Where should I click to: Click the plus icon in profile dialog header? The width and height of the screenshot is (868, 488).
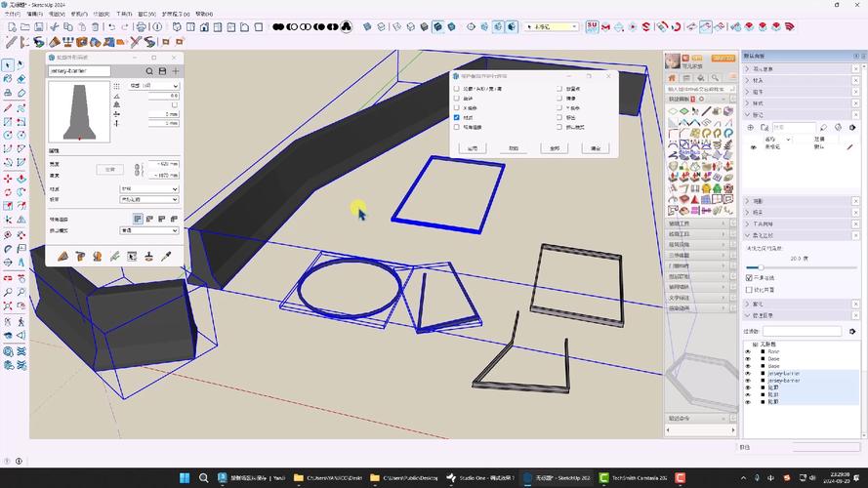pyautogui.click(x=176, y=71)
